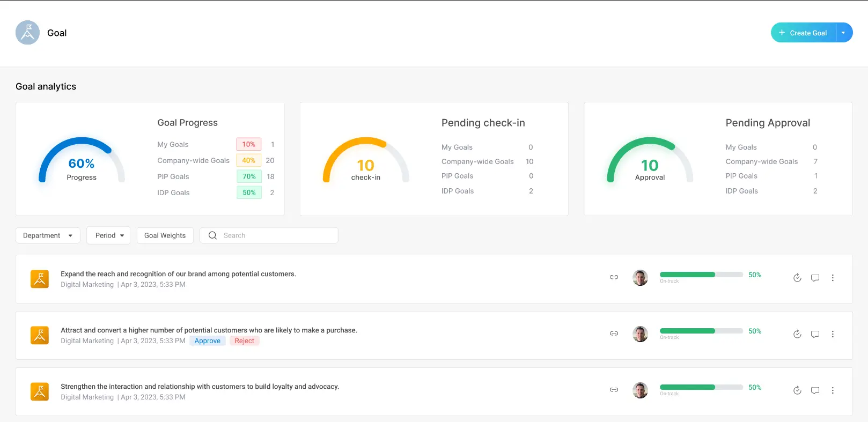Click the Goal mountain-flag logo in header
This screenshot has height=422, width=868.
(x=27, y=33)
